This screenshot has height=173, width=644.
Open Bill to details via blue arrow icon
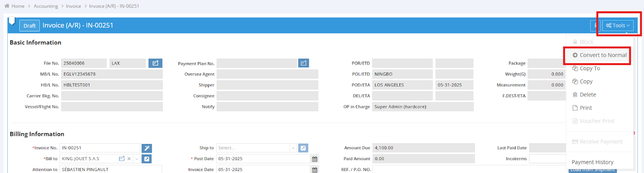(x=147, y=159)
